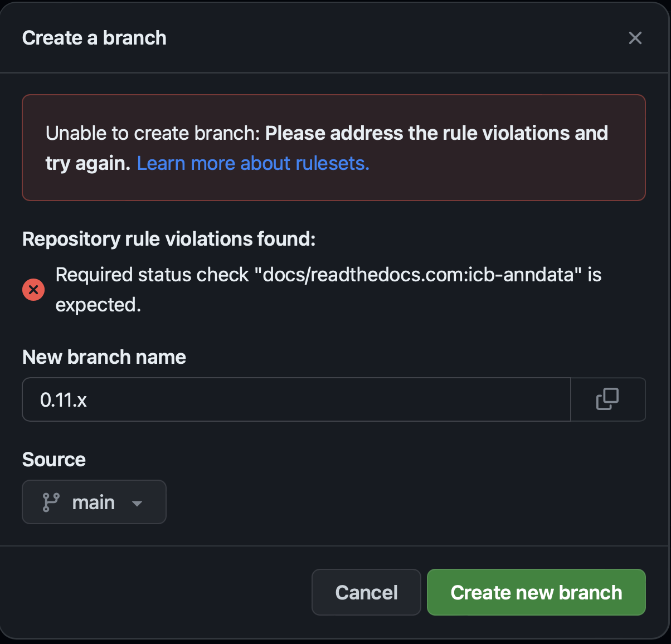The image size is (671, 644).
Task: Click the branch icon inside the Source selector
Action: coord(50,502)
